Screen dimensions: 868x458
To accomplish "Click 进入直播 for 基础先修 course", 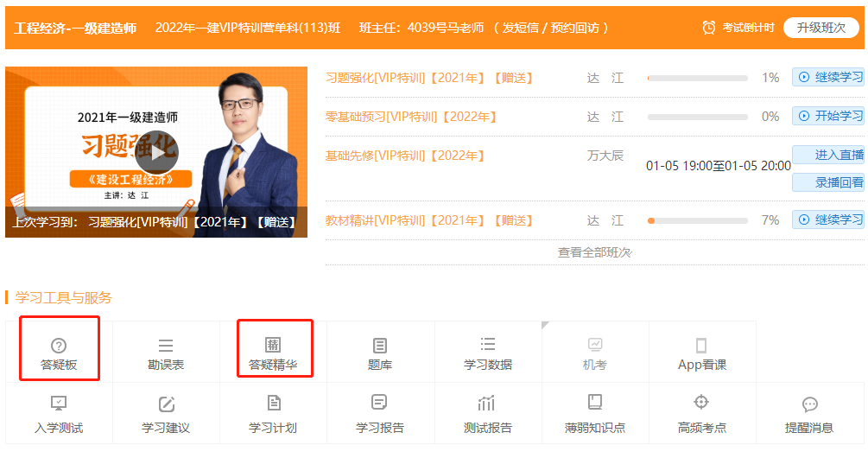I will 829,155.
